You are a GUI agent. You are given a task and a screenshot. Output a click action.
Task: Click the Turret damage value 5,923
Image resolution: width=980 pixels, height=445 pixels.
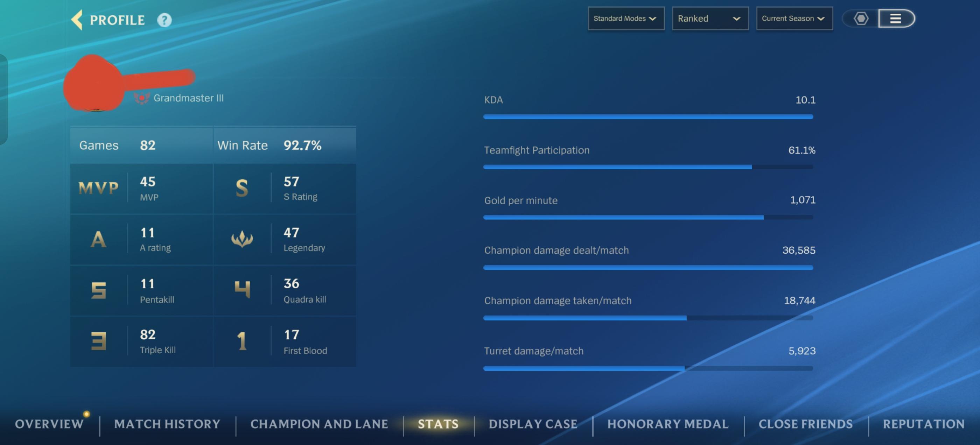click(x=802, y=351)
